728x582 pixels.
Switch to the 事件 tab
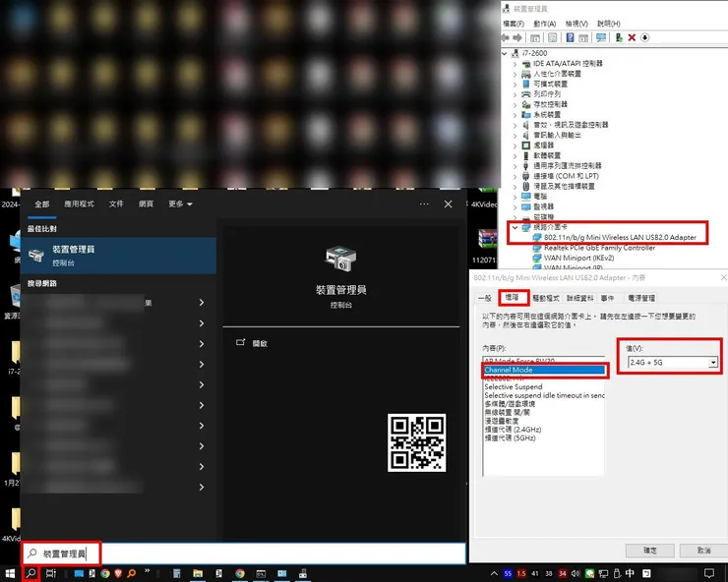pos(607,298)
